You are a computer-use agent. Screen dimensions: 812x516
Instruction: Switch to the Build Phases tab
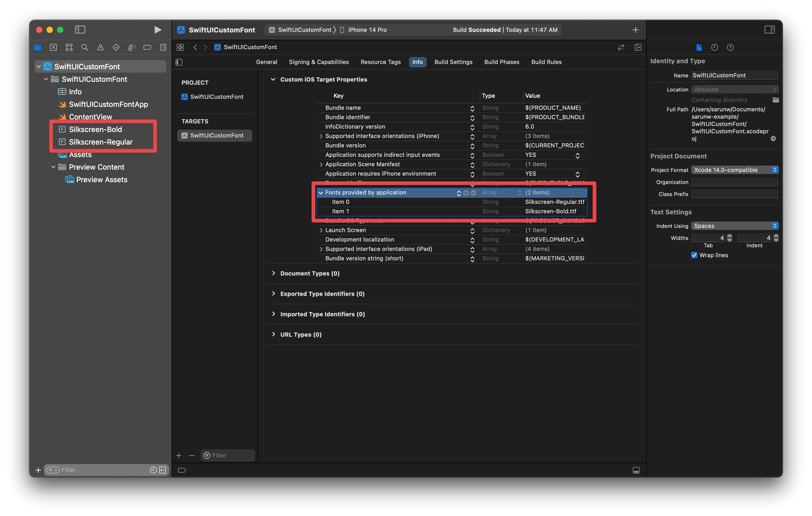(501, 61)
